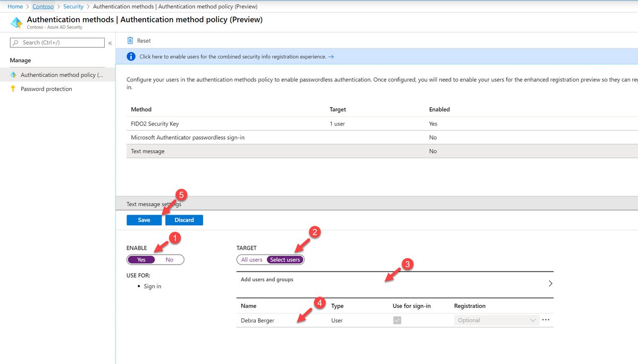Discard the text message settings

point(184,219)
